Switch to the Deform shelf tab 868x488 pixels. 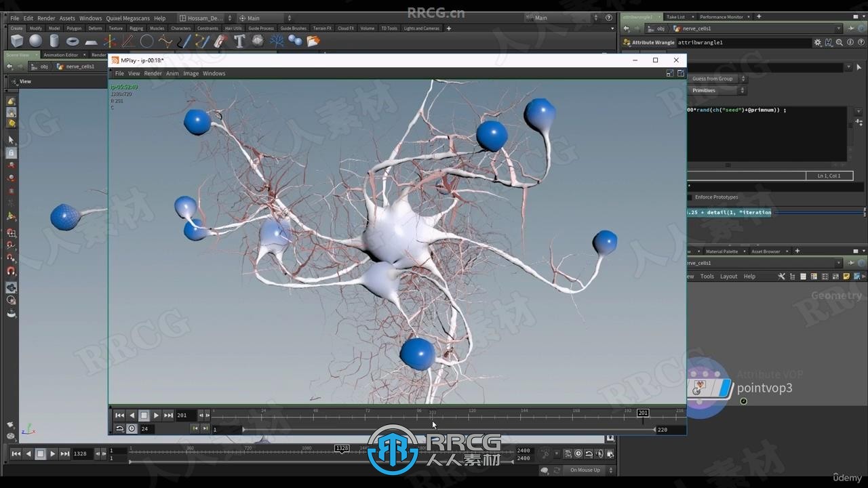pos(95,28)
